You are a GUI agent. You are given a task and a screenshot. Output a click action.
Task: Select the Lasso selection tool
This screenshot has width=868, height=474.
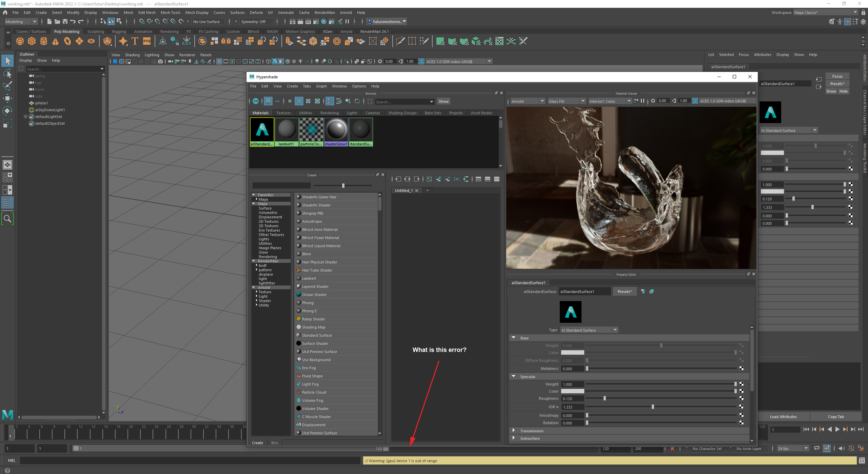pyautogui.click(x=7, y=73)
